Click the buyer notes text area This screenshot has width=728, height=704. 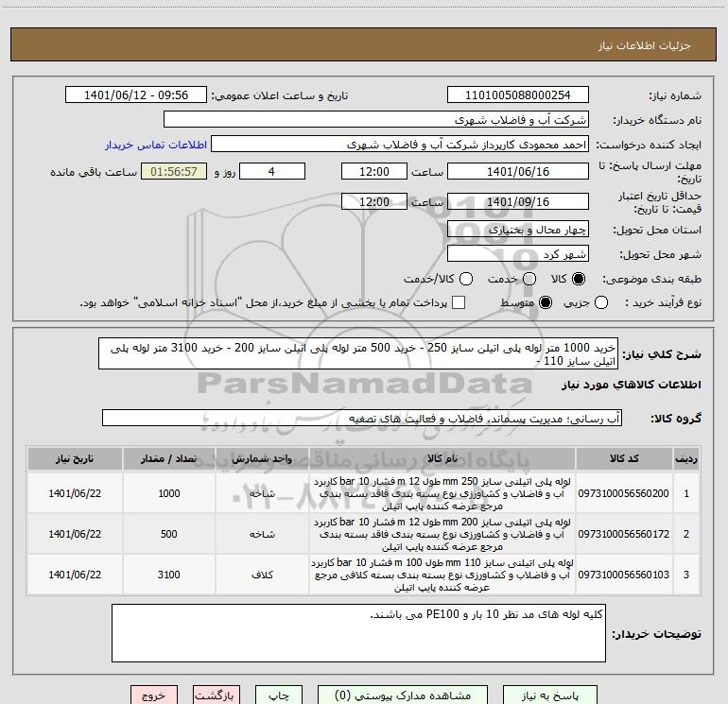point(358,633)
